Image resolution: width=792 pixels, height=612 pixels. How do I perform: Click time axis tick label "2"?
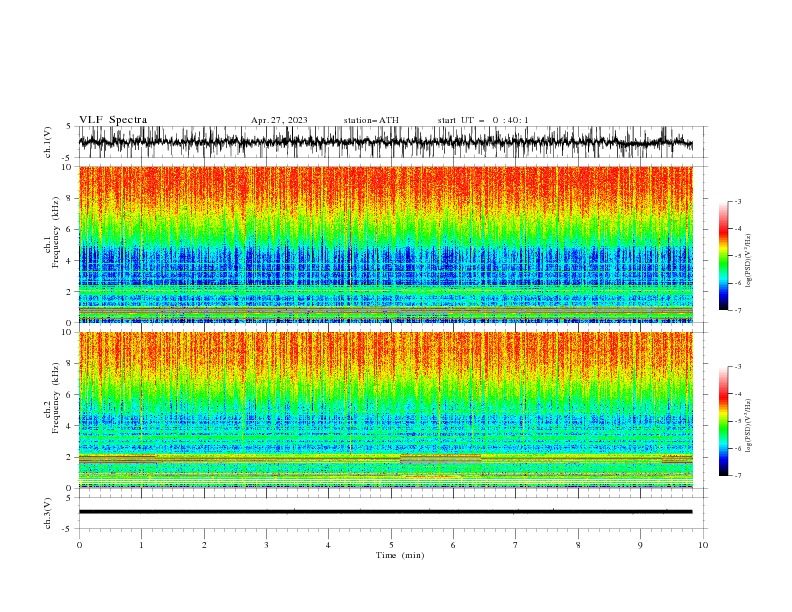click(204, 545)
